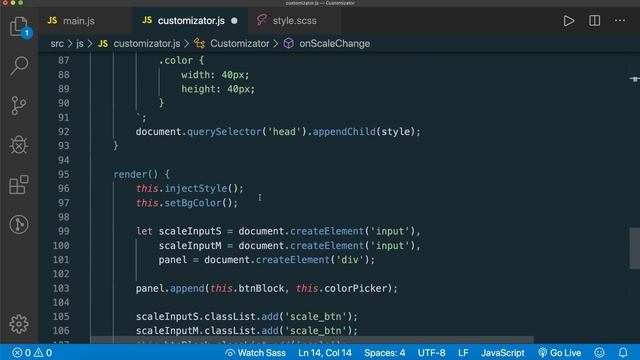Click on .color selector on line 87

[x=176, y=60]
